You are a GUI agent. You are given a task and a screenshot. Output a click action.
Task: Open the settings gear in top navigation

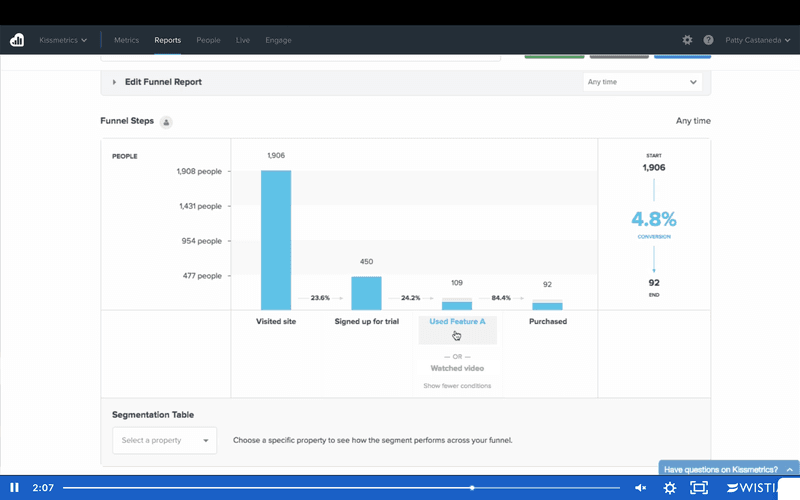pos(687,40)
